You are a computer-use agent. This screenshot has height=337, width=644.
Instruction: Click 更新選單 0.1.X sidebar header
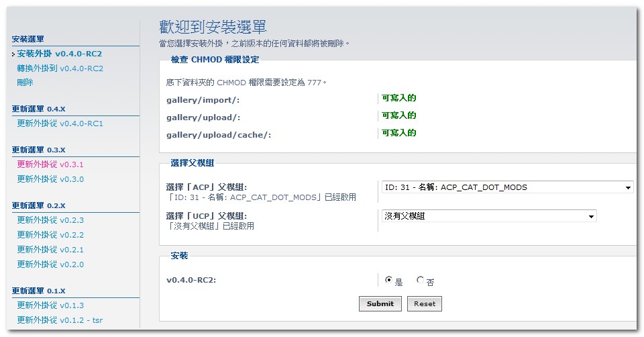pos(39,291)
